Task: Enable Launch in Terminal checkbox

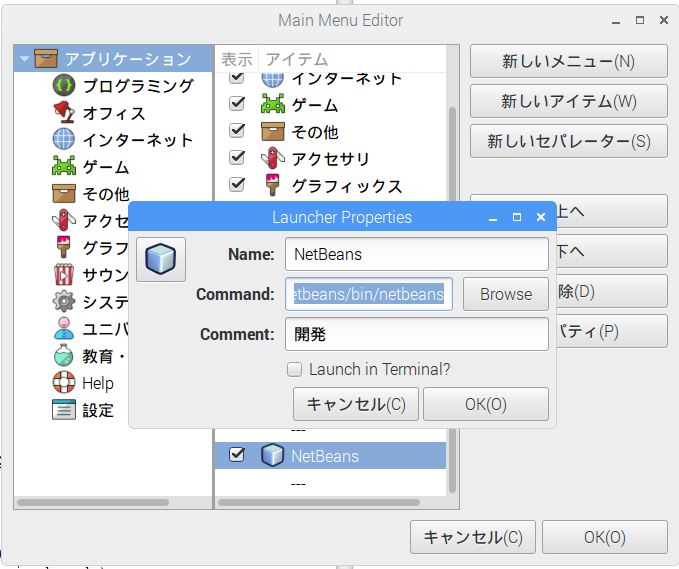Action: click(x=295, y=369)
